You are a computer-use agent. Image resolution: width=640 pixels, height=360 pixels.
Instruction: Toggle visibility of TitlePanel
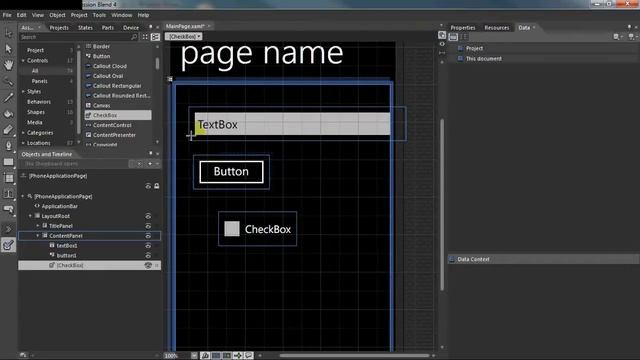[148, 226]
